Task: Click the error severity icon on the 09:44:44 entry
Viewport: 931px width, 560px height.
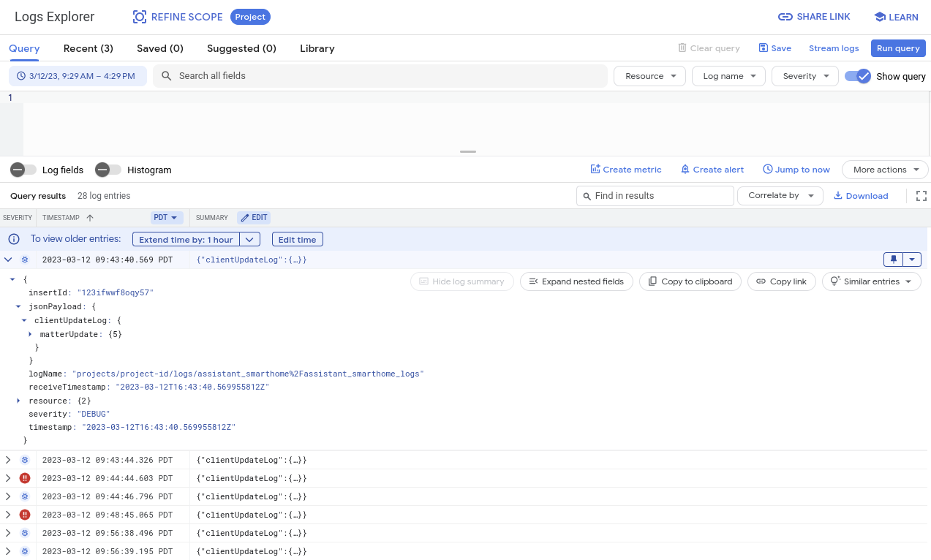Action: pos(24,478)
